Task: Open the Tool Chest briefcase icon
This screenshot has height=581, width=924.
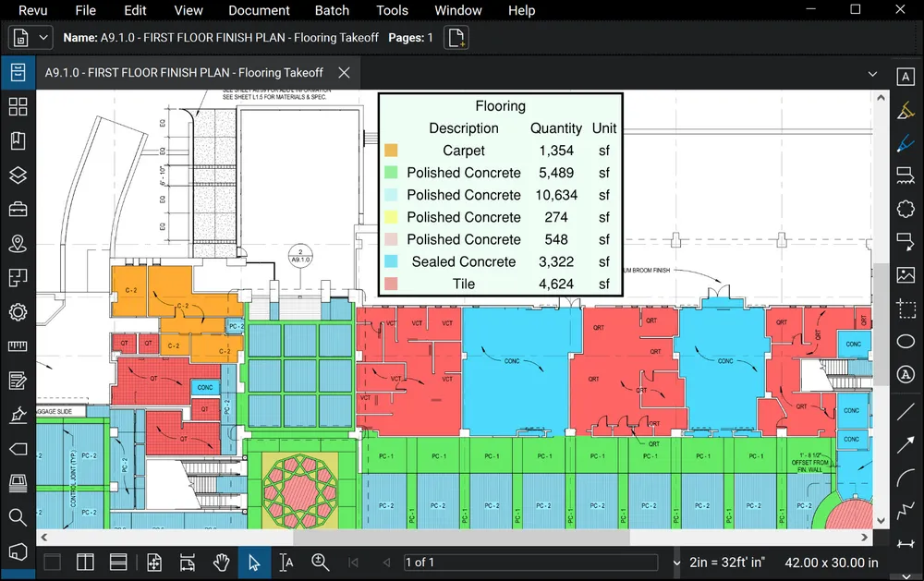Action: [x=18, y=210]
